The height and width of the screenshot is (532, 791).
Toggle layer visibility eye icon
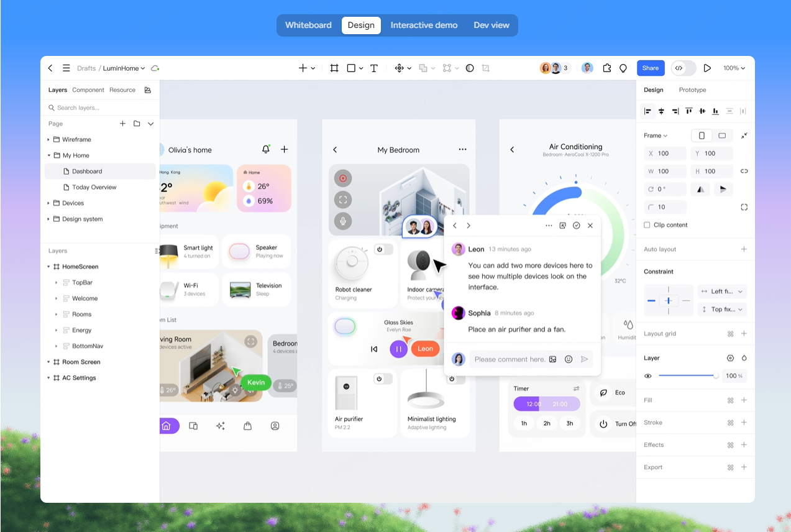[648, 375]
